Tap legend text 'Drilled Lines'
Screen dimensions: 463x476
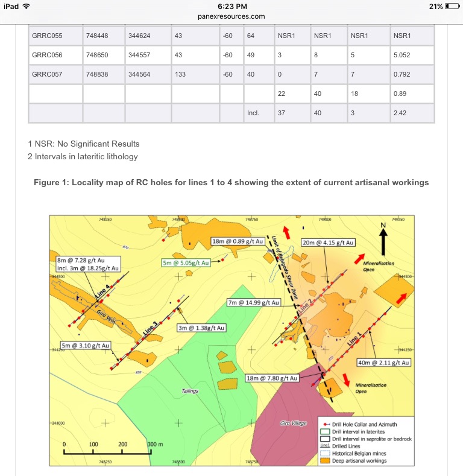[346, 446]
